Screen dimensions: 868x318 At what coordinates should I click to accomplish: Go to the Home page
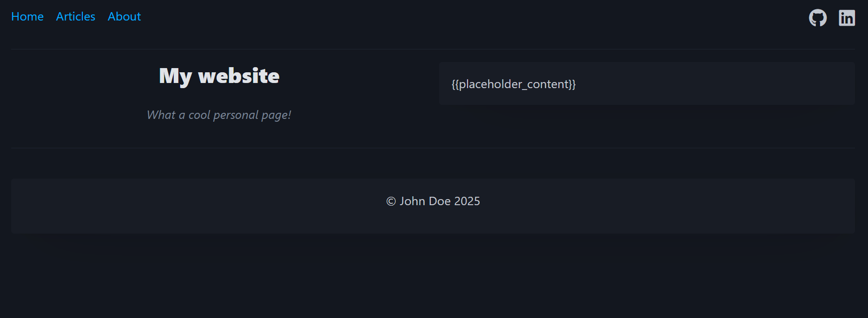click(27, 17)
